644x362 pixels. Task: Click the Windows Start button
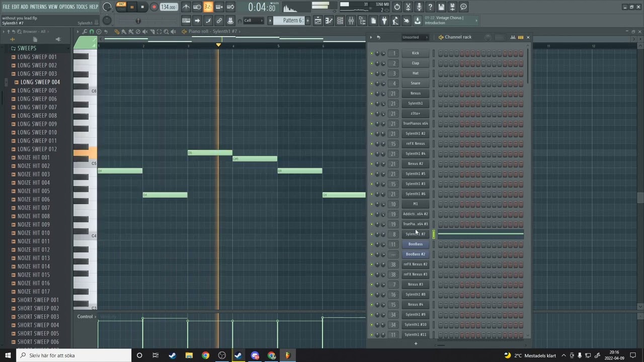[8, 355]
